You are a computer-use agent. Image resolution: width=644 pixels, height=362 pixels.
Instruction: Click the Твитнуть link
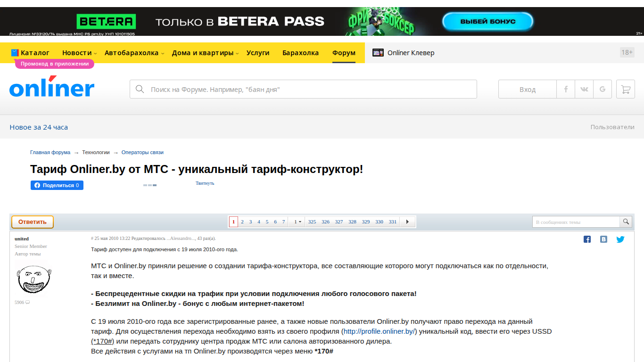[x=205, y=183]
